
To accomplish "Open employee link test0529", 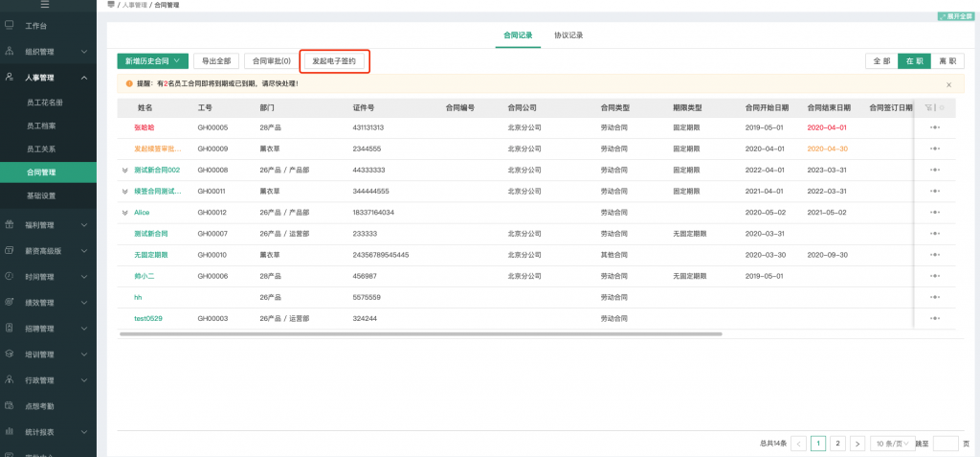I will pos(148,319).
